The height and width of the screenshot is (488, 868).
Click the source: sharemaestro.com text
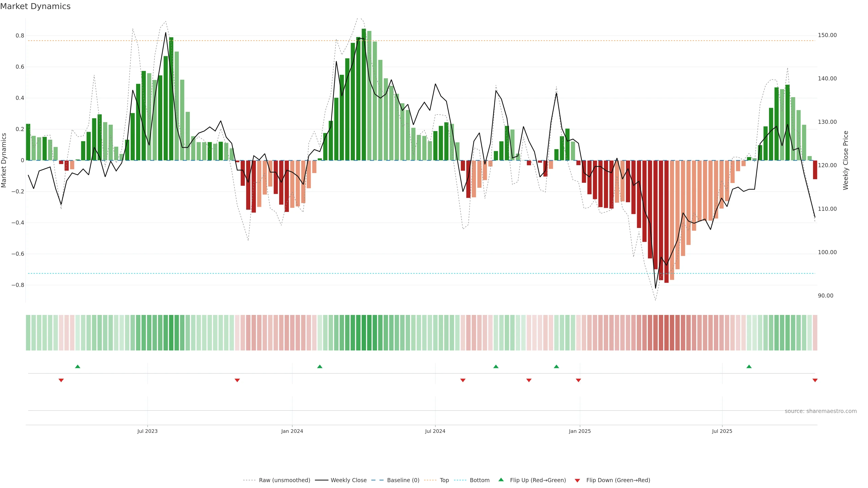pyautogui.click(x=821, y=411)
